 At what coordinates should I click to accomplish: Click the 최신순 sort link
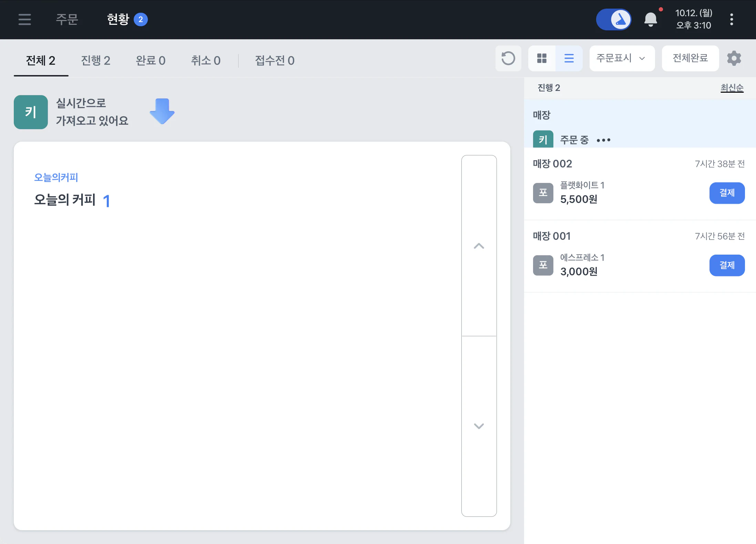click(x=732, y=88)
